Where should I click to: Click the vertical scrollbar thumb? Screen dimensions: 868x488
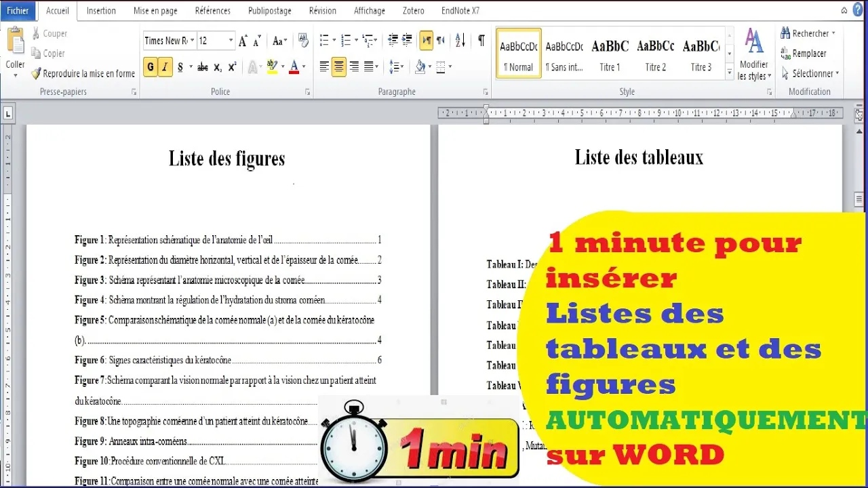[x=859, y=201]
